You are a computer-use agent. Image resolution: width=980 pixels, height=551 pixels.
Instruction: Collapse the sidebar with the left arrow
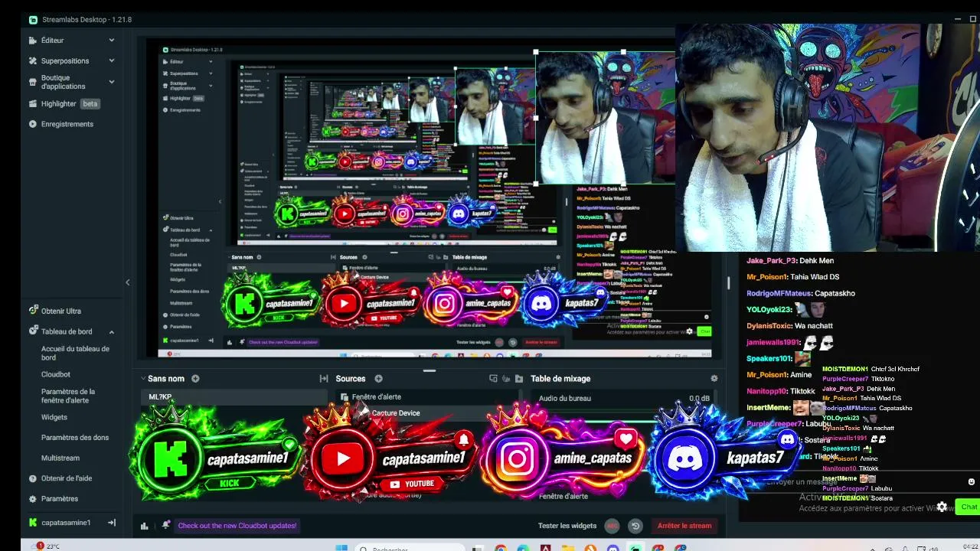click(128, 282)
